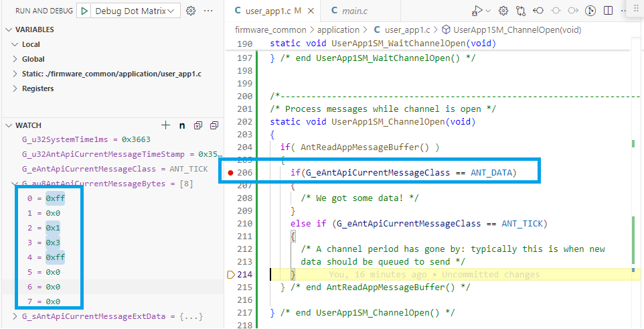Click the greyed circle icon between the change arrows
644x329 pixels.
[556, 11]
